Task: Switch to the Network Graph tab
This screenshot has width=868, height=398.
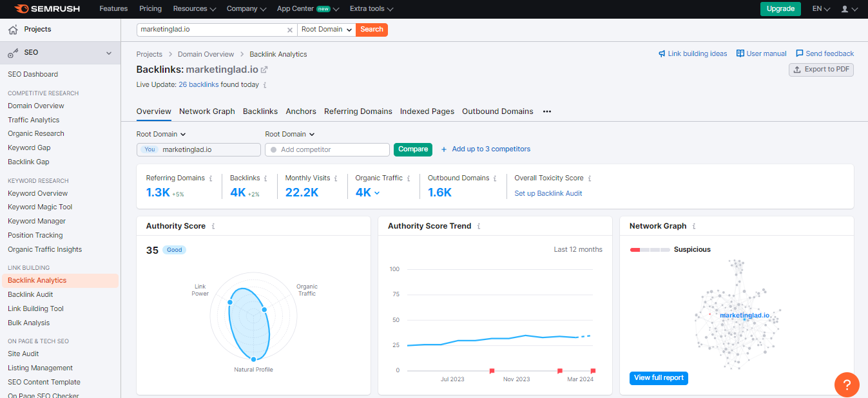Action: (x=207, y=111)
